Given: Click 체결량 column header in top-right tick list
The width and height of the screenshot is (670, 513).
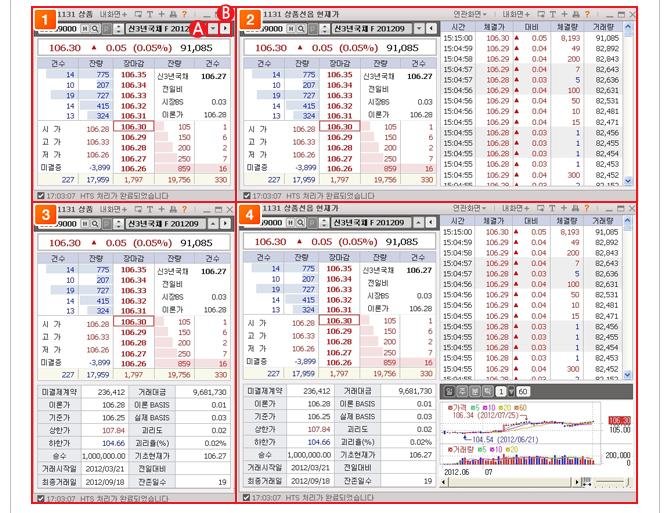Looking at the screenshot, I should [x=567, y=27].
